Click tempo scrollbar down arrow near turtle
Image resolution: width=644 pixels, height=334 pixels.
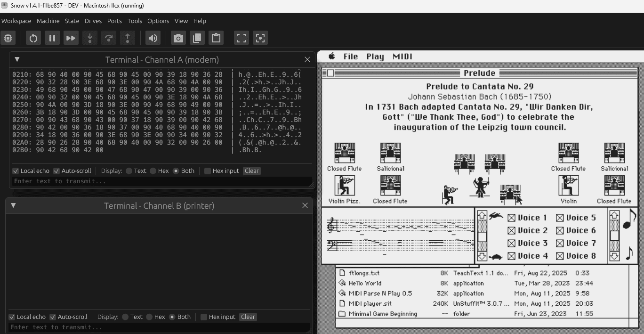coord(482,256)
